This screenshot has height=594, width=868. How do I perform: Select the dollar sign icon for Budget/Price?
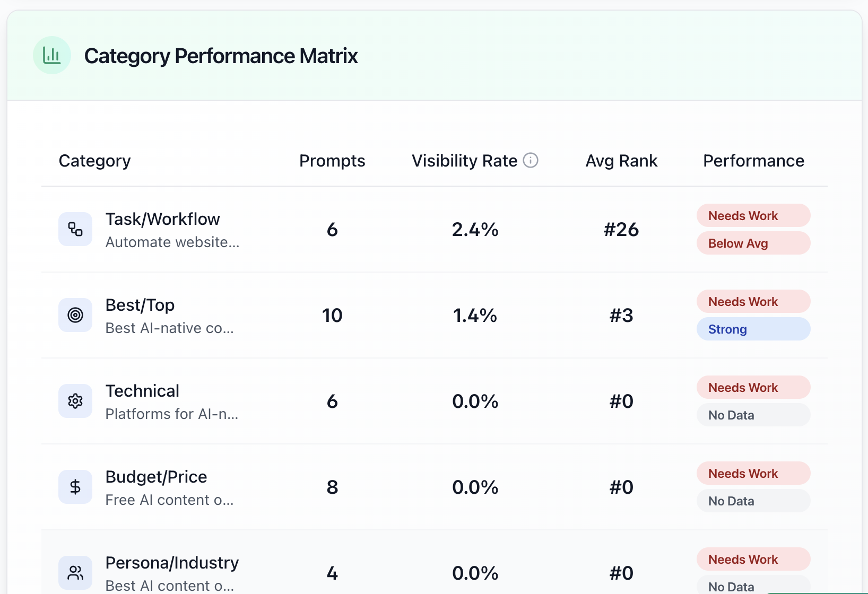75,487
